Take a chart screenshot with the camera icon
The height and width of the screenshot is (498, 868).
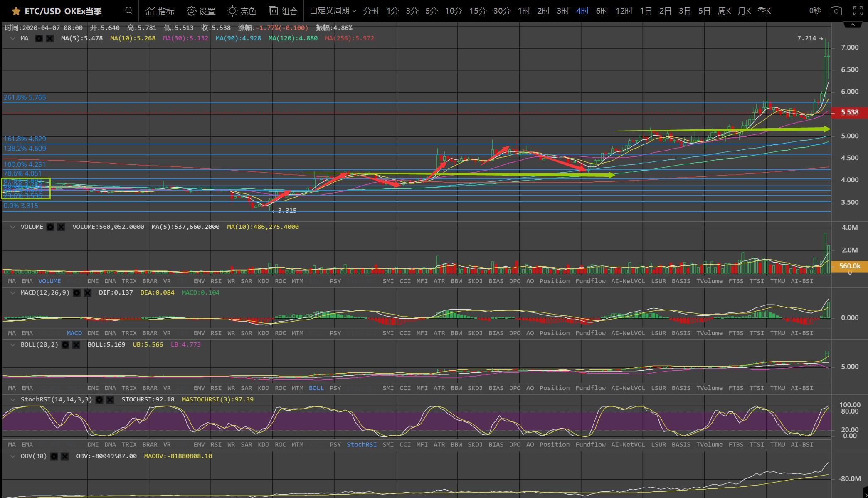[836, 11]
